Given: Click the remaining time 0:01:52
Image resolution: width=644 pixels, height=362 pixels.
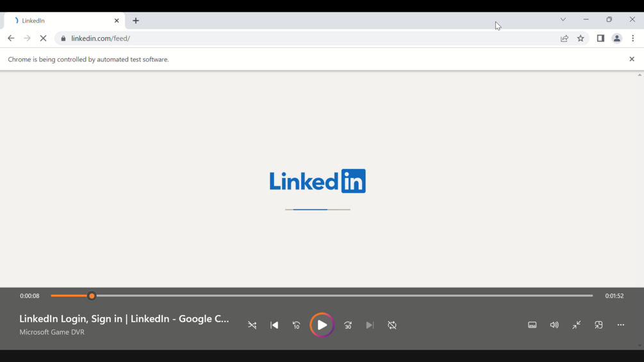Looking at the screenshot, I should click(615, 296).
